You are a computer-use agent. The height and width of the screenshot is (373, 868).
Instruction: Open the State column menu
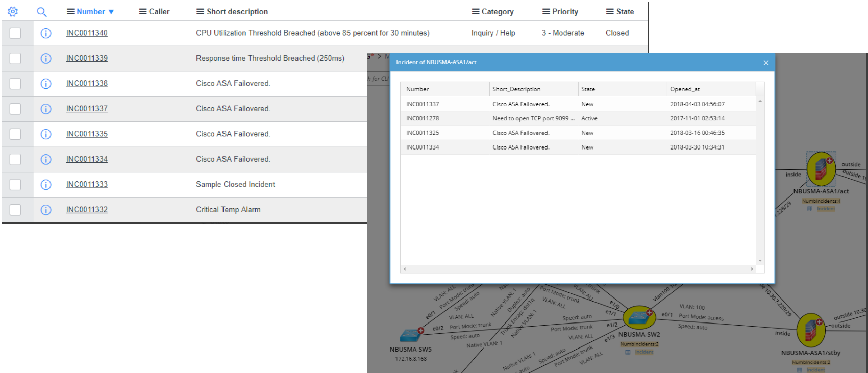[610, 12]
